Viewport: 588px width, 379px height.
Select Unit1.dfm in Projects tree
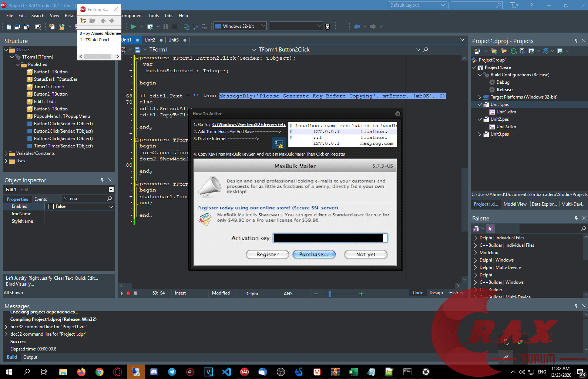tap(506, 112)
